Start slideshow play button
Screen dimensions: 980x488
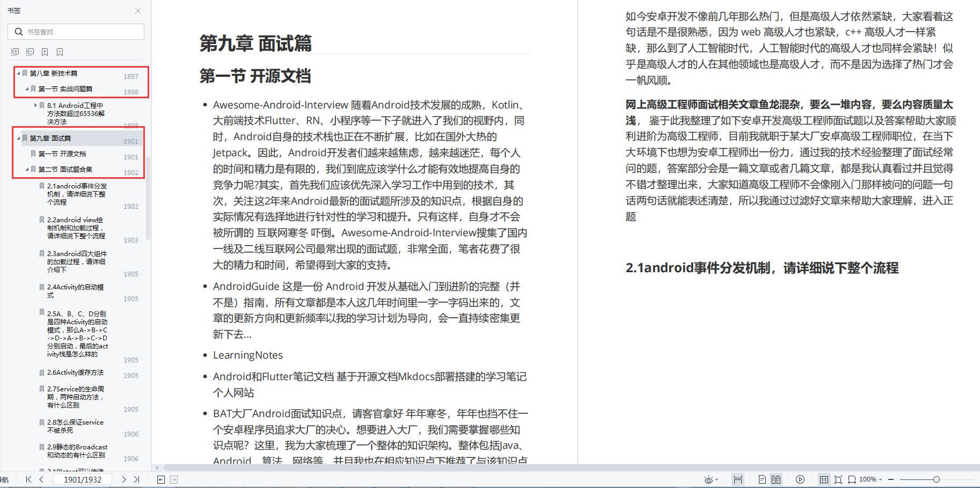(x=800, y=479)
